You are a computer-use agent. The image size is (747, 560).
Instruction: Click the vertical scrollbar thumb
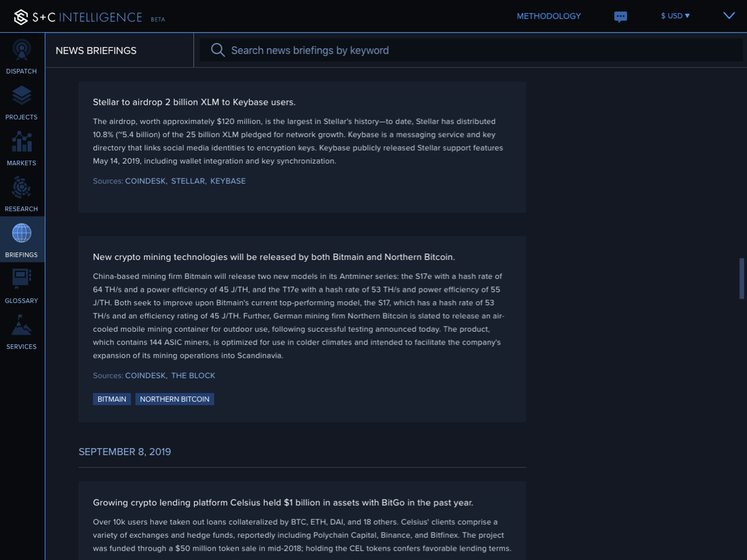pos(742,278)
